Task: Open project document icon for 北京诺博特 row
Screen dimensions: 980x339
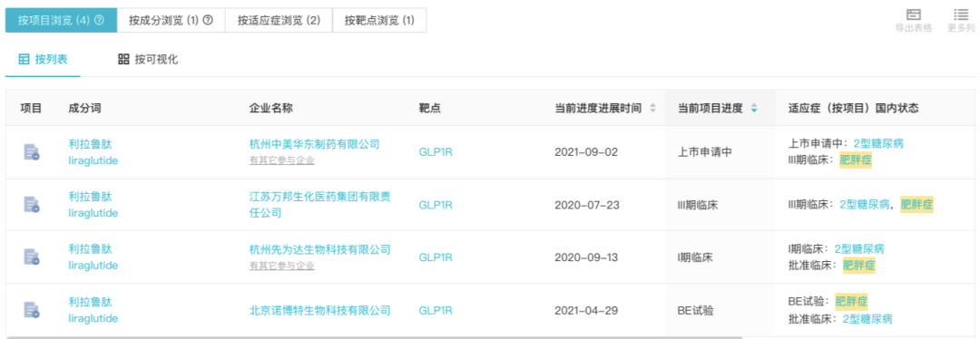Action: 32,310
